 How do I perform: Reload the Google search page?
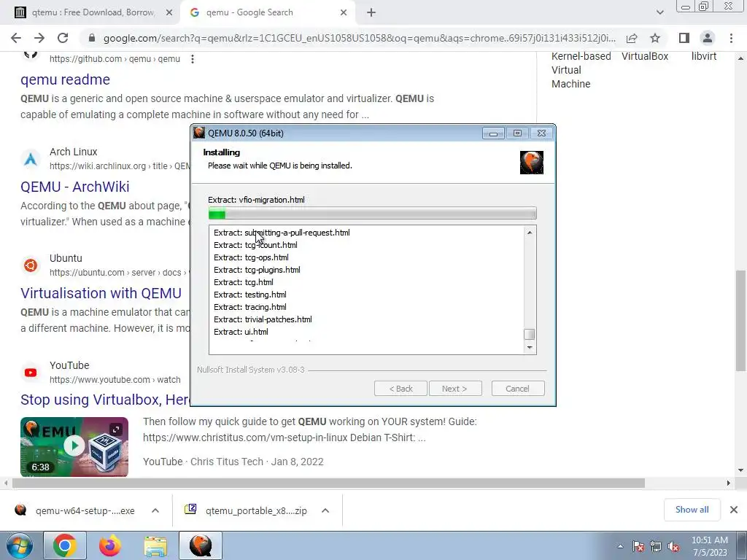(x=63, y=38)
